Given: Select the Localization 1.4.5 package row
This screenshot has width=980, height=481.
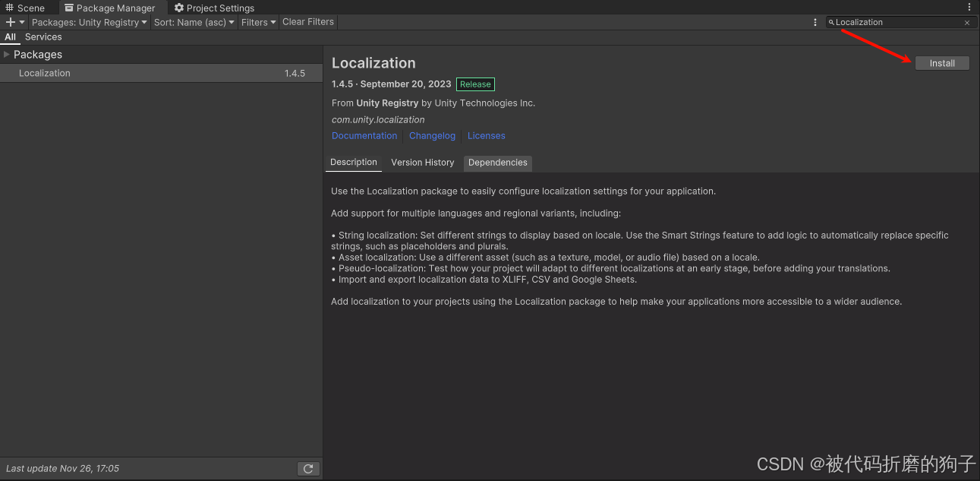Looking at the screenshot, I should pyautogui.click(x=162, y=73).
